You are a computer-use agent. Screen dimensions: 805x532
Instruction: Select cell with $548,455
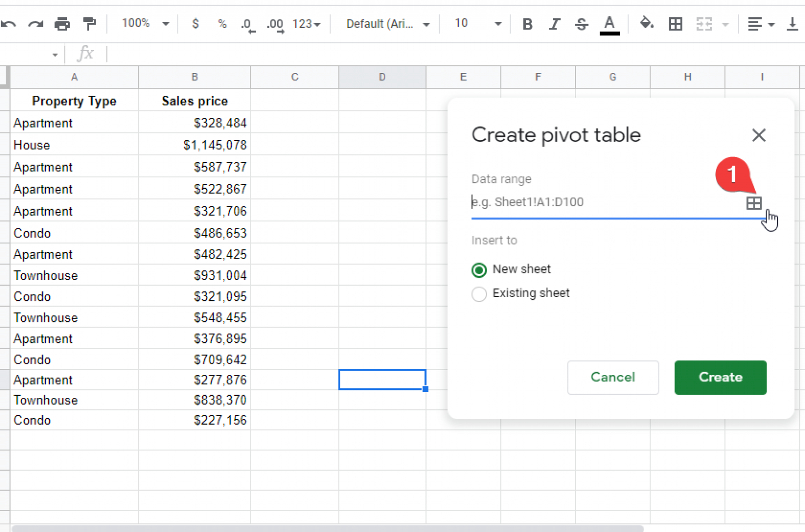click(x=194, y=317)
